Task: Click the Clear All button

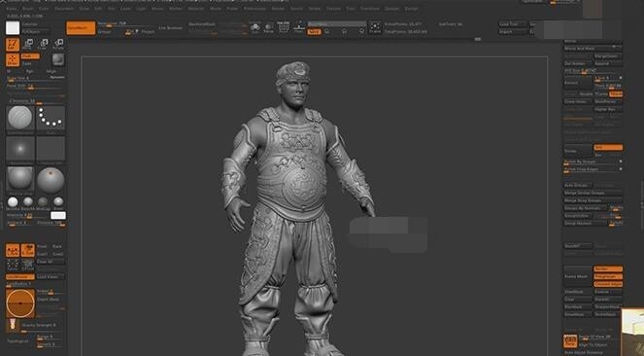Action: 51,262
